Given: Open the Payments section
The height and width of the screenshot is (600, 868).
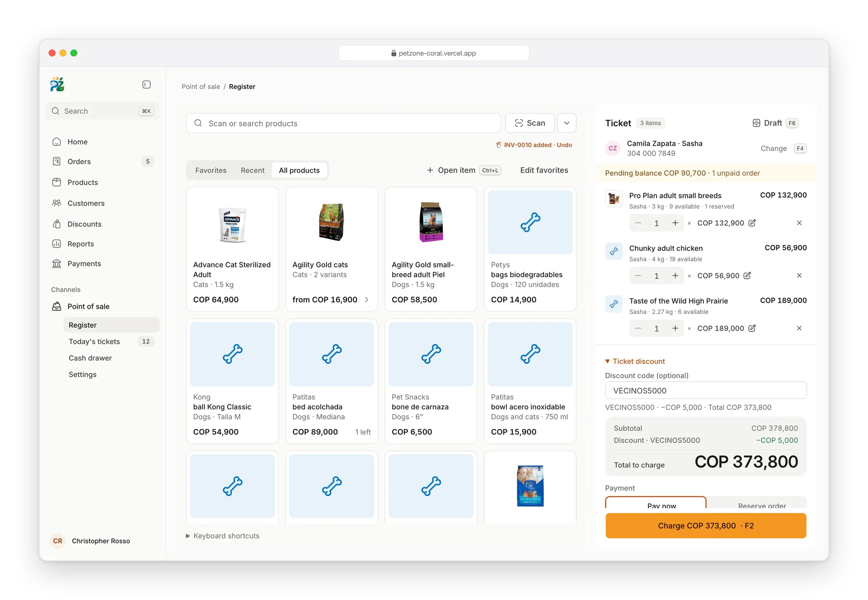Looking at the screenshot, I should pos(102,264).
